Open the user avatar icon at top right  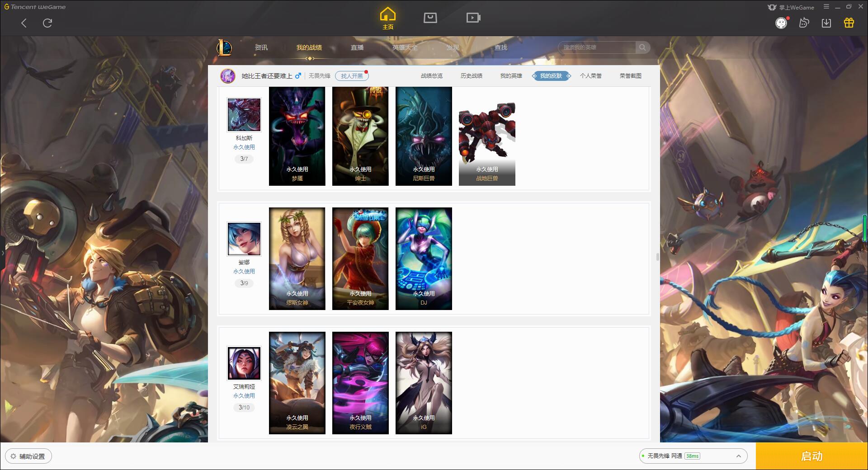tap(781, 23)
